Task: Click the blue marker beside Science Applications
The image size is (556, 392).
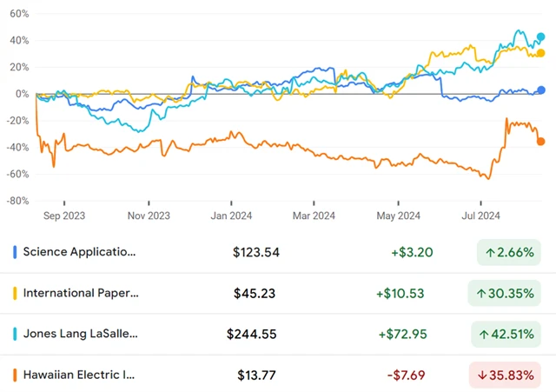Action: (15, 253)
